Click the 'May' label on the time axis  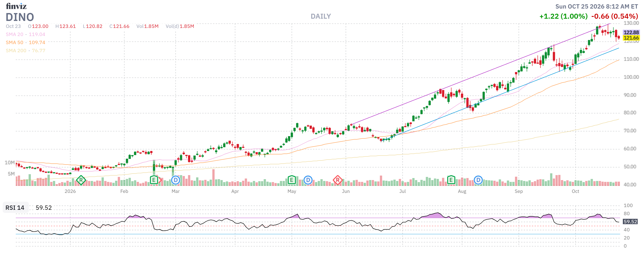tap(292, 191)
